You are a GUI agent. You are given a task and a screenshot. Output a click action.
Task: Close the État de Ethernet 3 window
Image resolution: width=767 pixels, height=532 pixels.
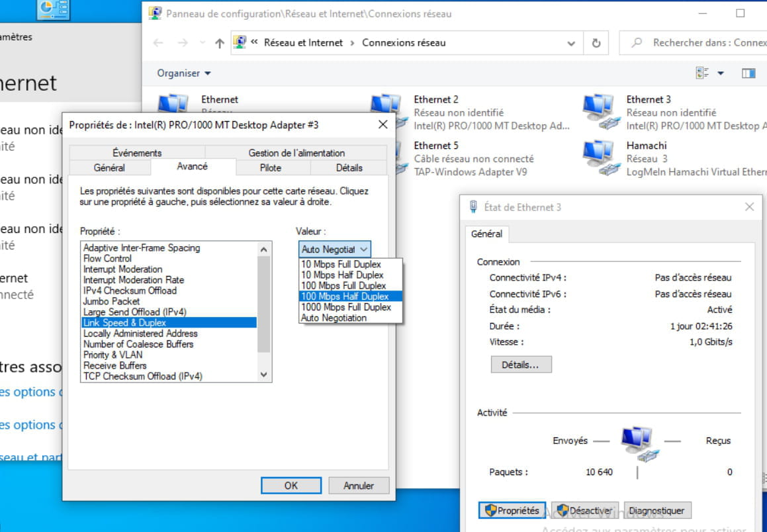pos(749,207)
